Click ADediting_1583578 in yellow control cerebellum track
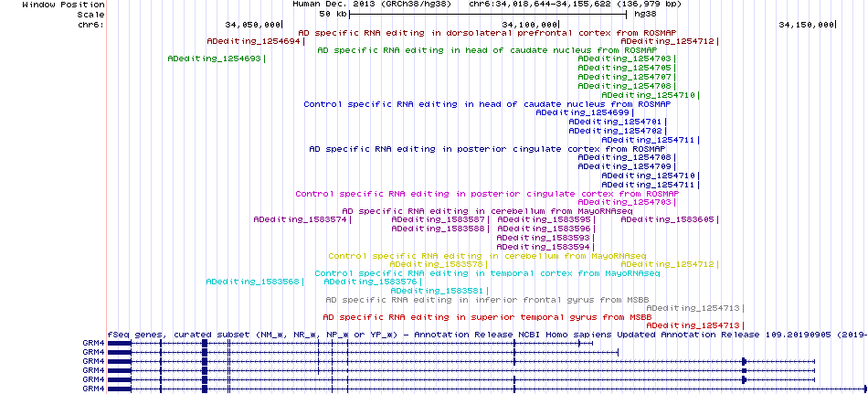The image size is (868, 394). click(439, 265)
